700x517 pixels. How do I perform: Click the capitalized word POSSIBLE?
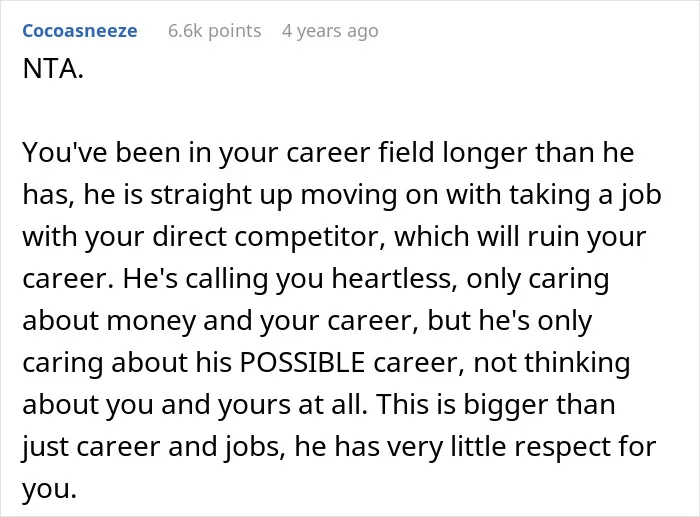(302, 362)
